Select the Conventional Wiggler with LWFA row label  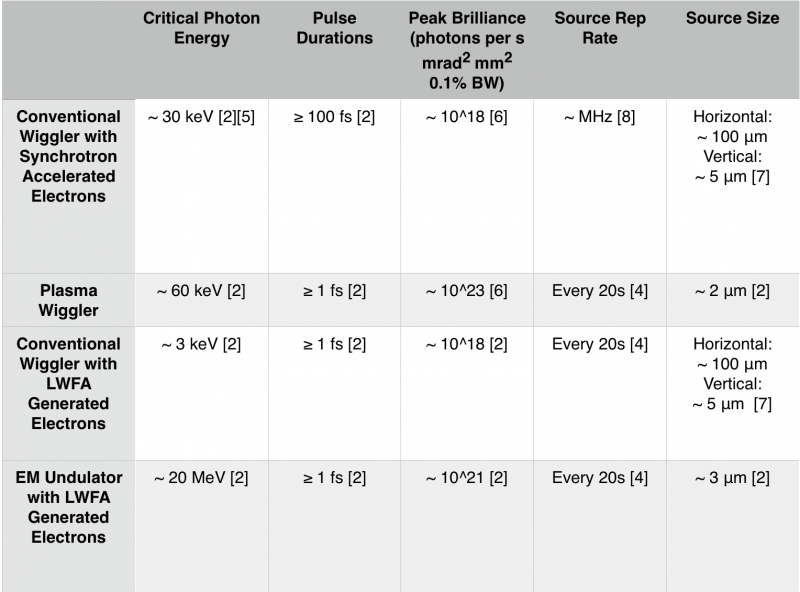click(68, 384)
